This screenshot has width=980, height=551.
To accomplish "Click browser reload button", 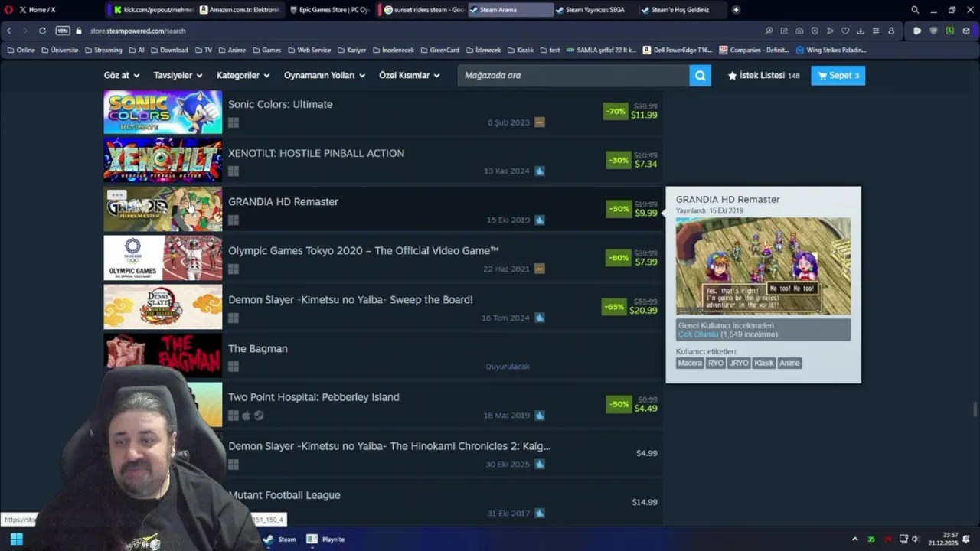I will click(x=42, y=31).
